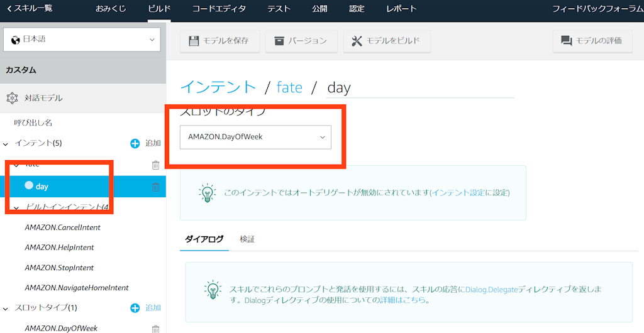Collapse the スロットタイプ(1) section
This screenshot has height=333, width=644.
[x=6, y=308]
